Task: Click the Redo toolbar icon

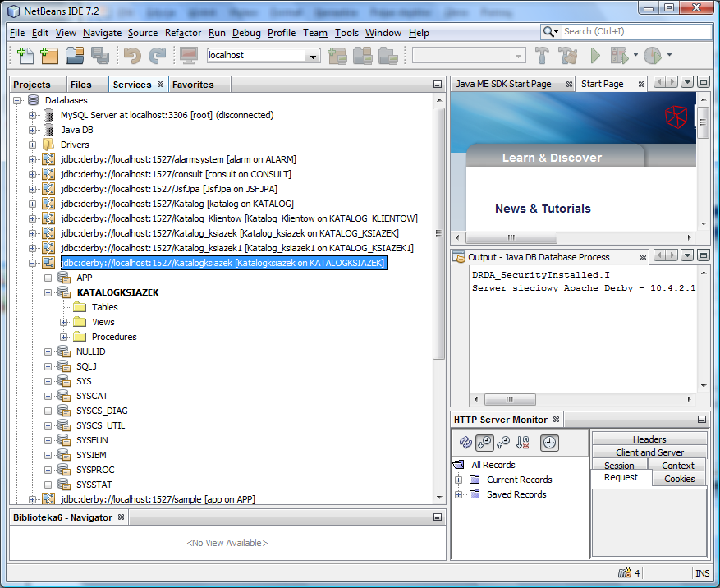Action: [158, 56]
